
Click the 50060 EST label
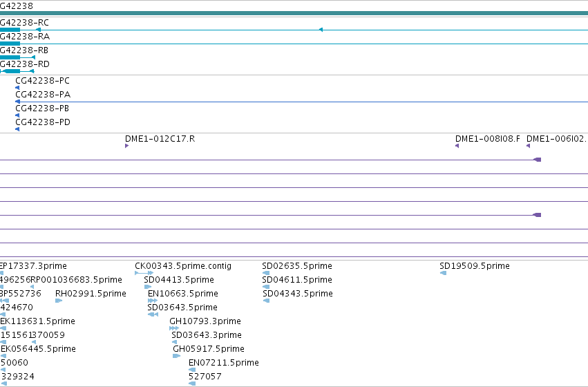15,363
